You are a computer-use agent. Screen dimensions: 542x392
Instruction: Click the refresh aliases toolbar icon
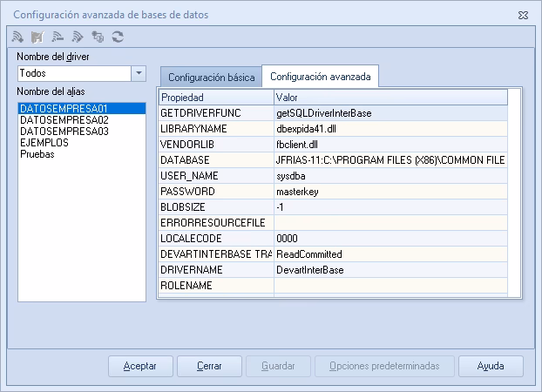[x=118, y=37]
